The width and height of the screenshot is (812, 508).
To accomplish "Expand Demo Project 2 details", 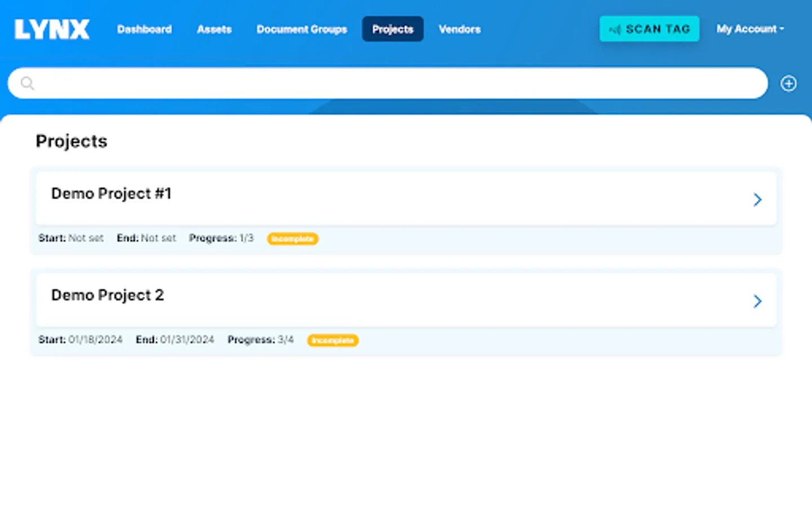I will pos(405,300).
